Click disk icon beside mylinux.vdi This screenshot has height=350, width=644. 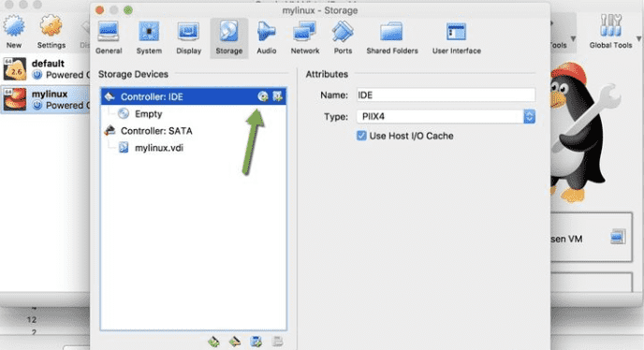click(124, 148)
